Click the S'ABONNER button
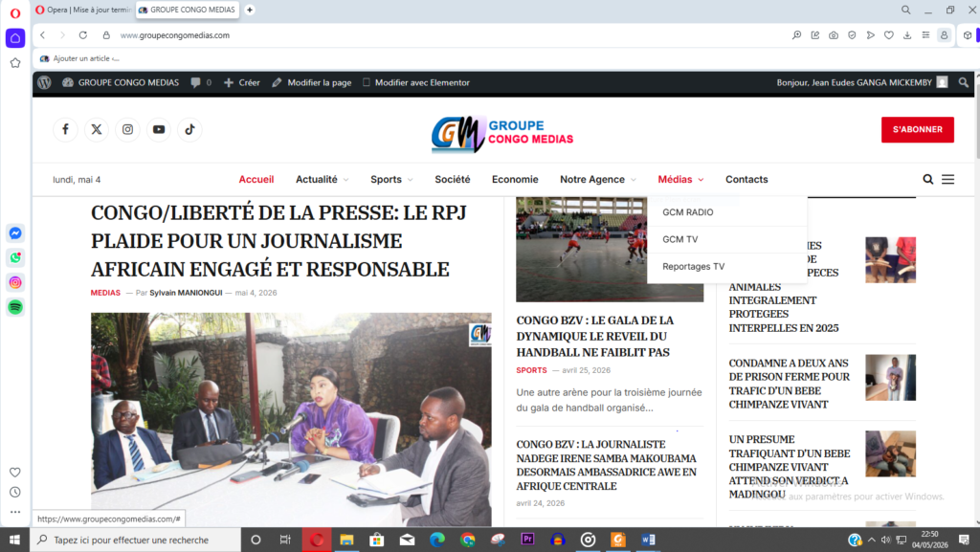The height and width of the screenshot is (552, 980). coord(918,129)
